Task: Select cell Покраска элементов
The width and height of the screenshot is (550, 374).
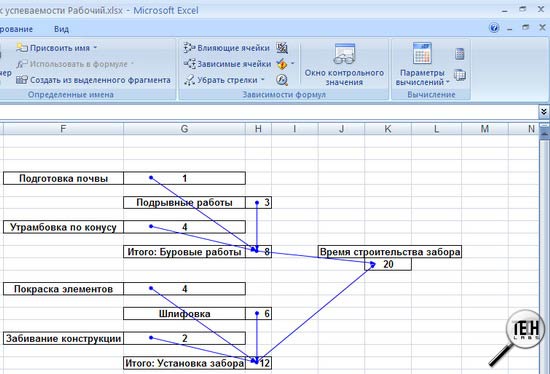Action: click(63, 289)
